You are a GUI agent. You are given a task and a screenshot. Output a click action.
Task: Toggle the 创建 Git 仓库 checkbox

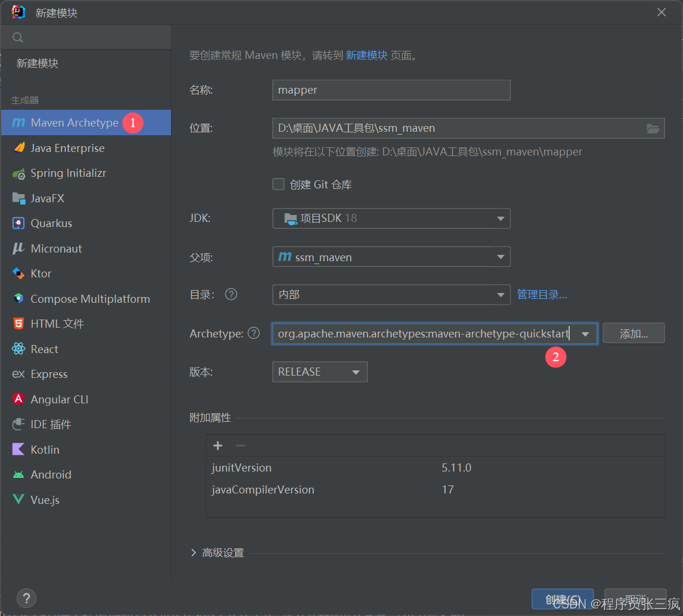point(279,184)
